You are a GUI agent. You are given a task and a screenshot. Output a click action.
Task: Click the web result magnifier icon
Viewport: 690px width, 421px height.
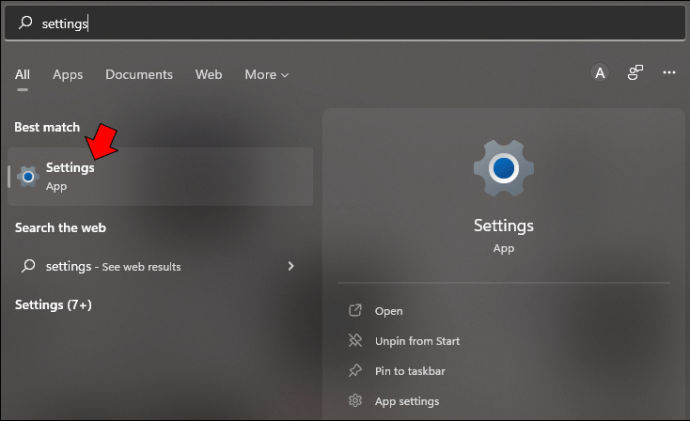coord(29,266)
